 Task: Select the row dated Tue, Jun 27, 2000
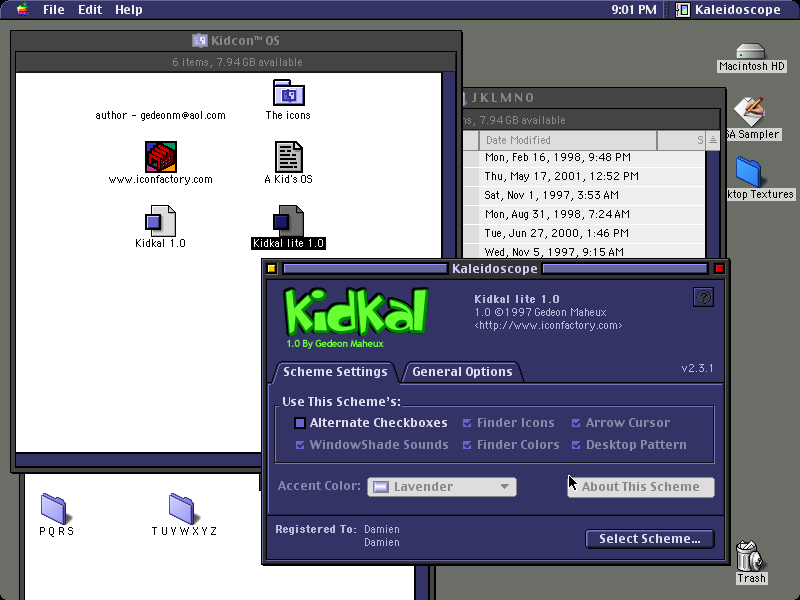click(x=584, y=233)
